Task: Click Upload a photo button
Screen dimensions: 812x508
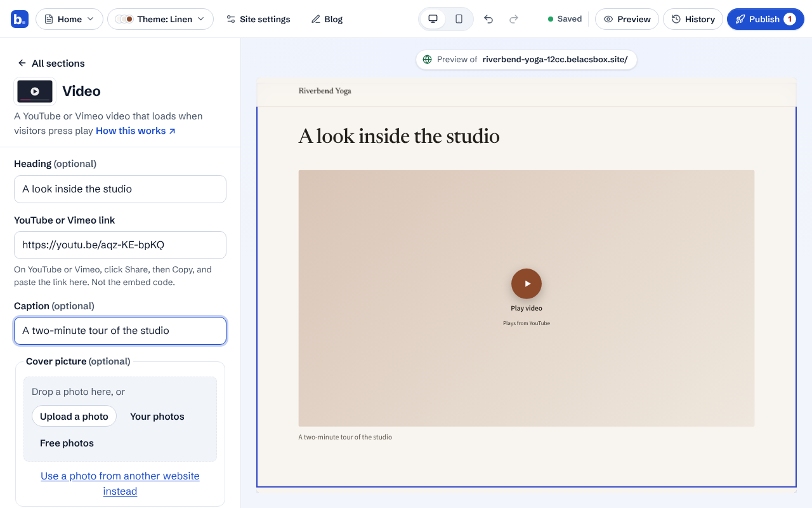Action: coord(74,417)
